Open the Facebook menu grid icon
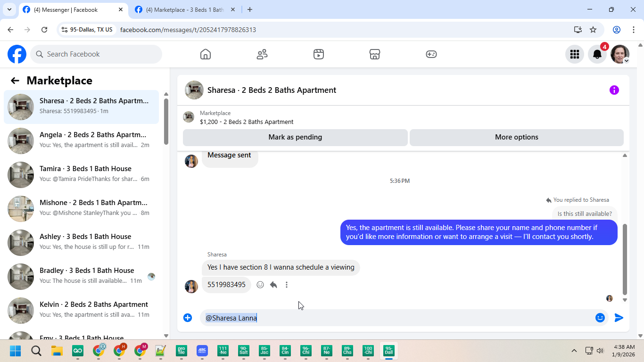This screenshot has width=644, height=362. coord(575,54)
